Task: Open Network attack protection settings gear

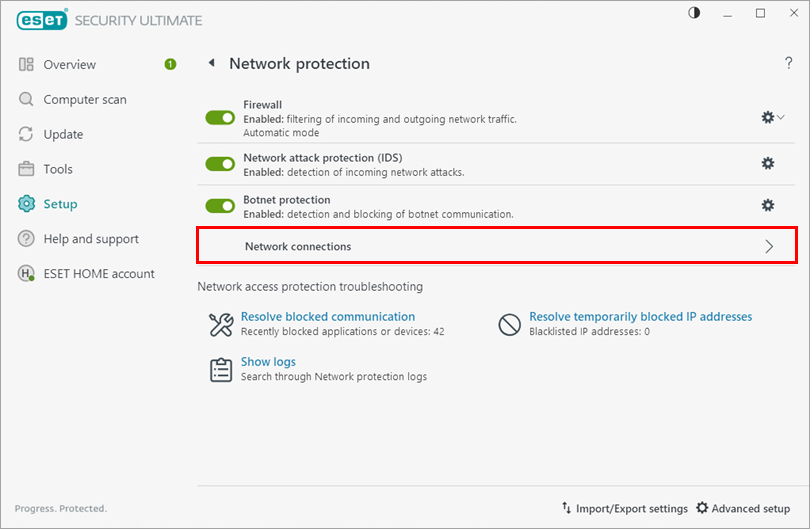Action: click(768, 163)
